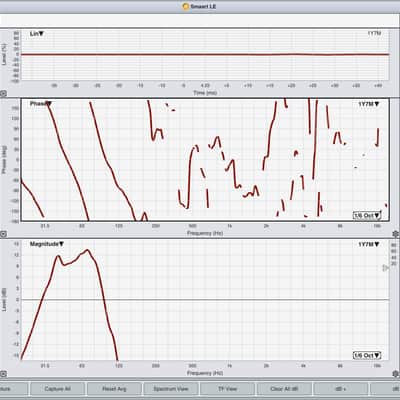Switch to Spectrum View

(171, 389)
